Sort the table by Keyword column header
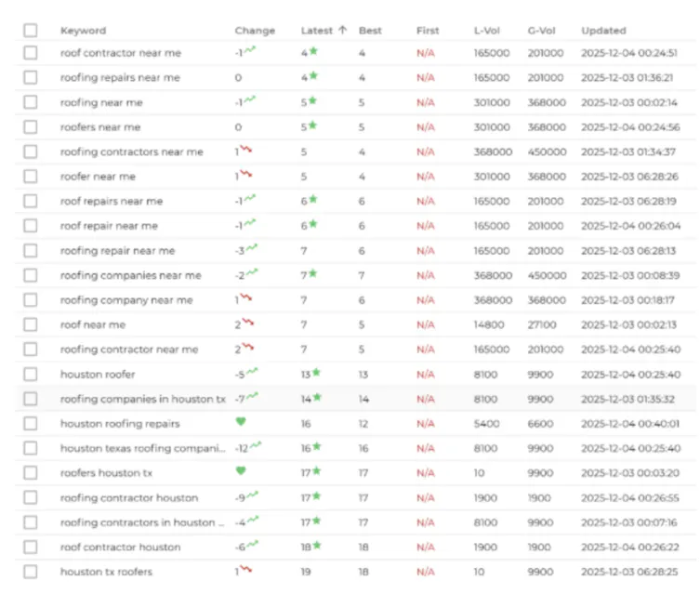This screenshot has height=594, width=700. [x=83, y=31]
